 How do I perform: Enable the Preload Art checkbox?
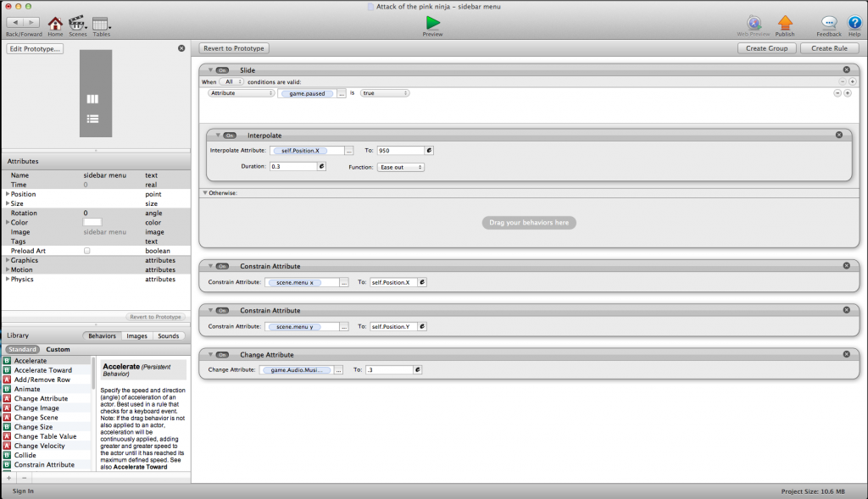point(86,251)
